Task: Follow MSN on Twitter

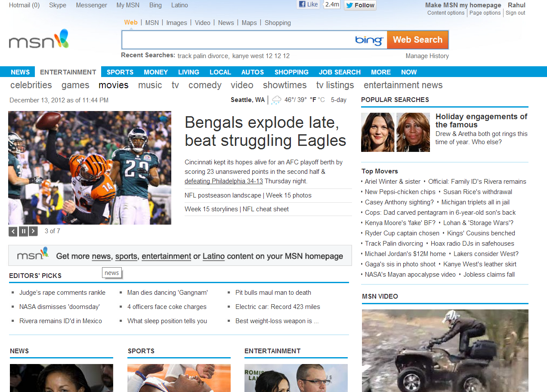Action: (x=360, y=5)
